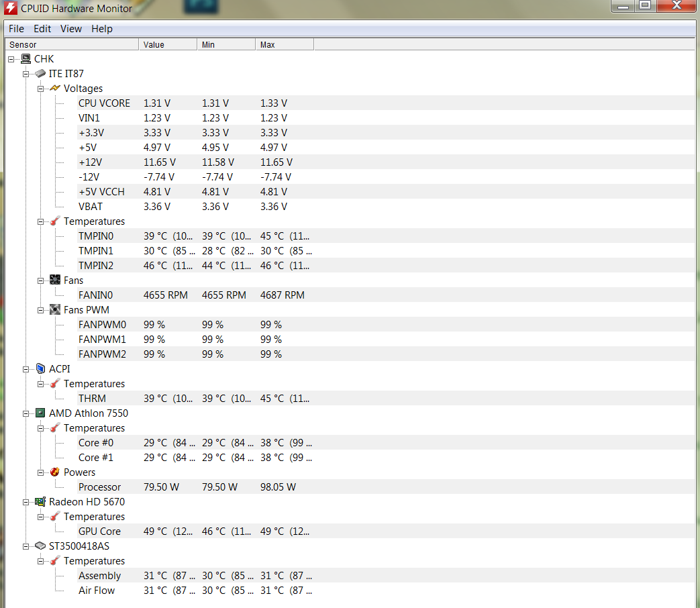
Task: Click the 11.58 V min value
Action: click(x=218, y=162)
